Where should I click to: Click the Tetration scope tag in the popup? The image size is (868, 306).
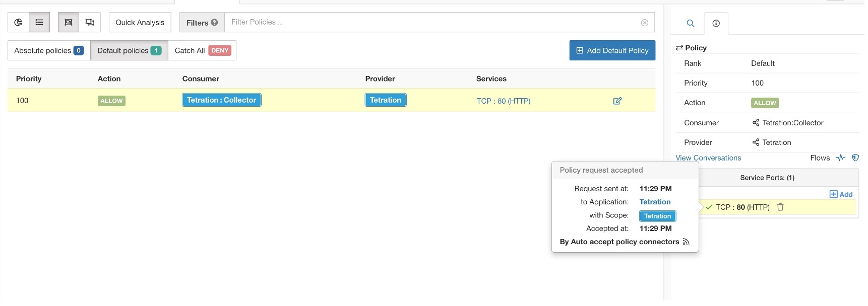[x=657, y=216]
